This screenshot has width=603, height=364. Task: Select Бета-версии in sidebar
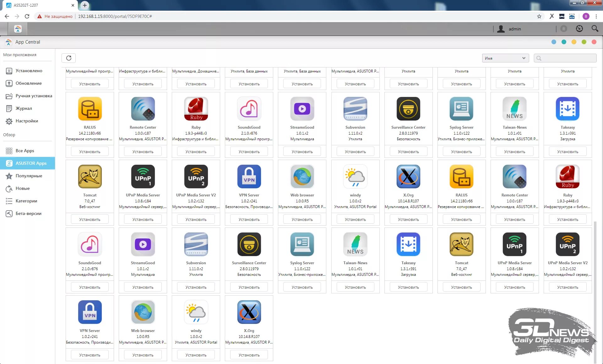point(28,213)
